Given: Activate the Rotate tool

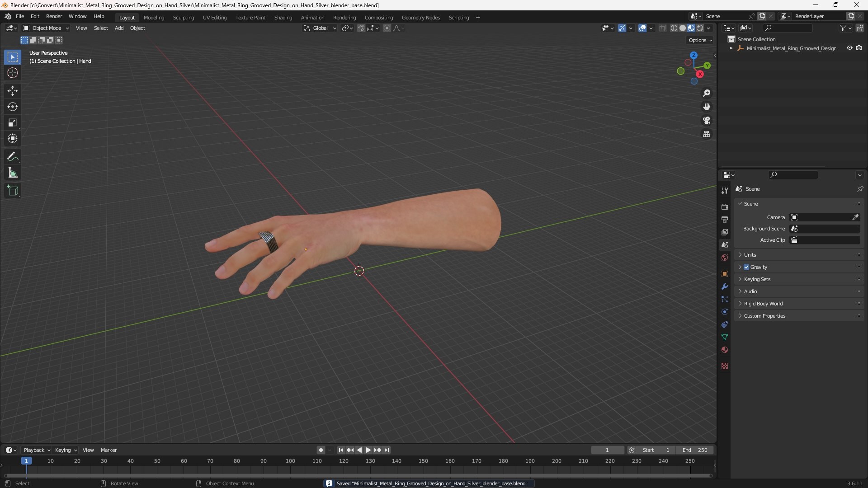Looking at the screenshot, I should click(13, 107).
